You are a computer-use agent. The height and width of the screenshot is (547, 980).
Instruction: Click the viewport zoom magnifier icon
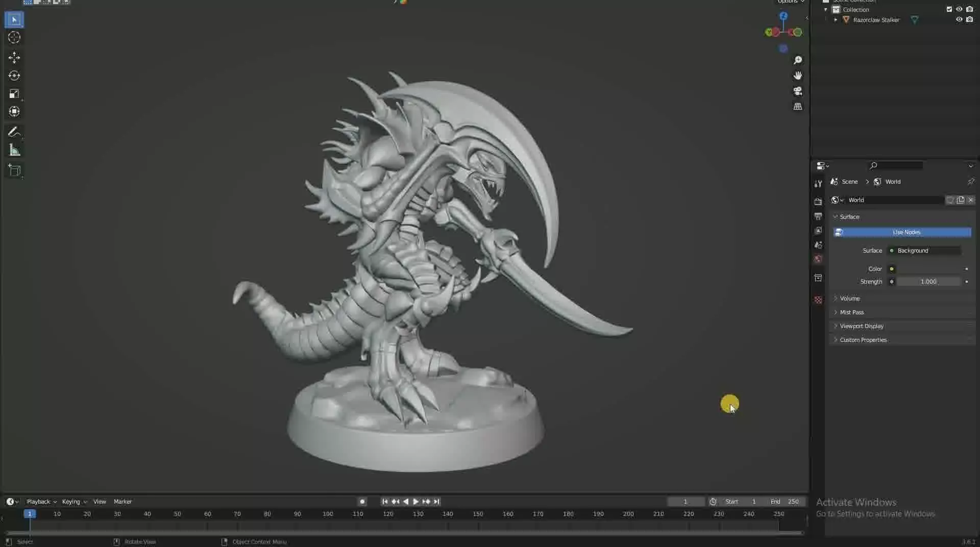(798, 60)
